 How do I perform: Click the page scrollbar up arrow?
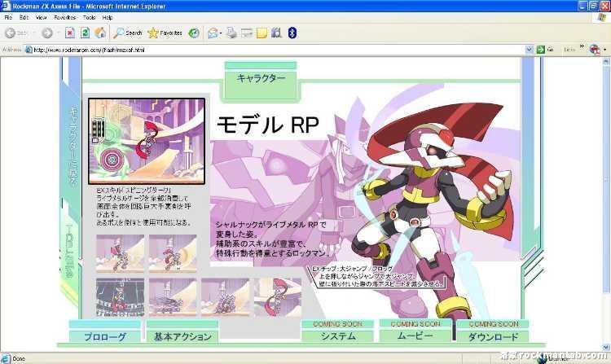tap(606, 61)
